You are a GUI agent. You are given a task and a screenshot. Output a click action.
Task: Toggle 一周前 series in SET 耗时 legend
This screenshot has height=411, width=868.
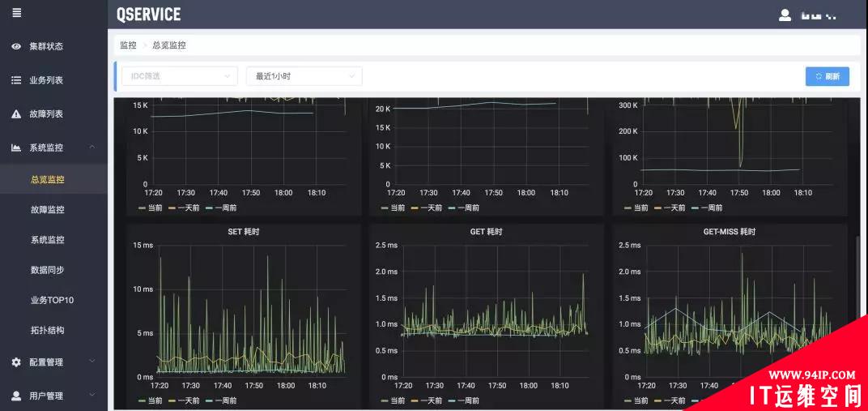click(221, 400)
